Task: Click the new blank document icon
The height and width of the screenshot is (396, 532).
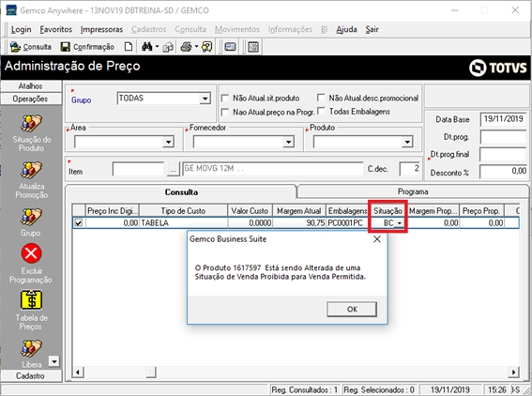Action: 129,47
